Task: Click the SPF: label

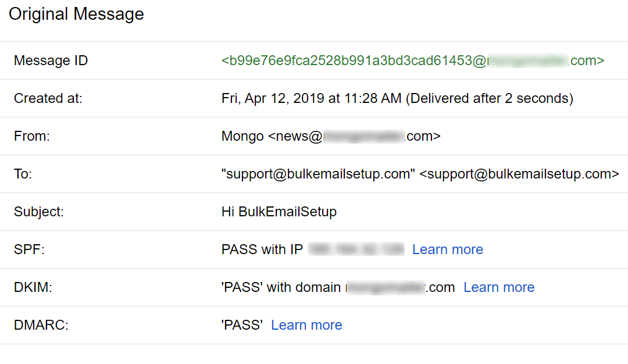Action: [x=29, y=249]
